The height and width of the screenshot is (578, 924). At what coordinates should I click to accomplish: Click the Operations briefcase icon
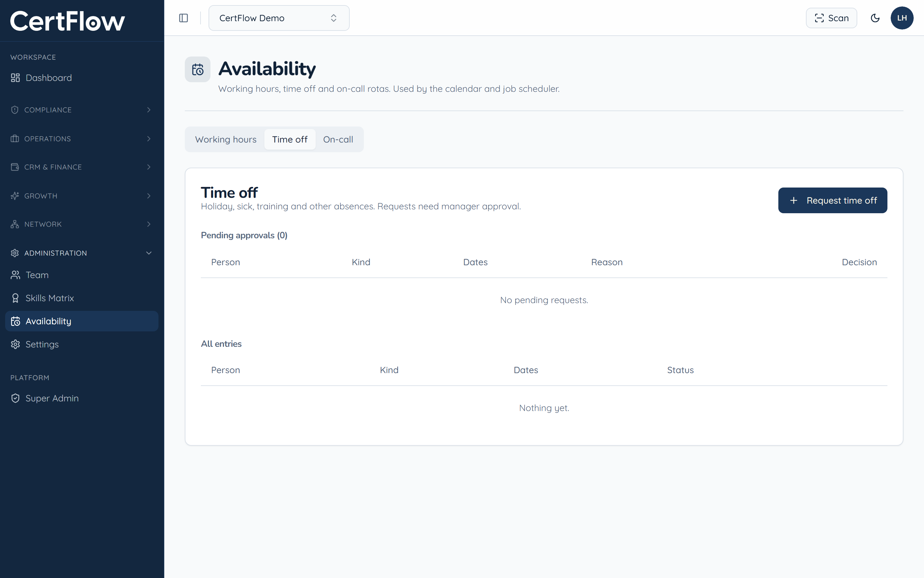(15, 138)
